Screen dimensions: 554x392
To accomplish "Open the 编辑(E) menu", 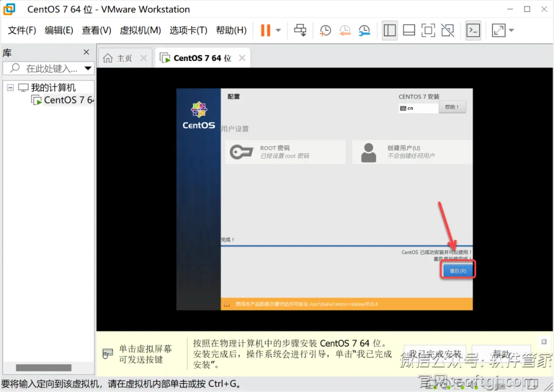I will tap(59, 30).
